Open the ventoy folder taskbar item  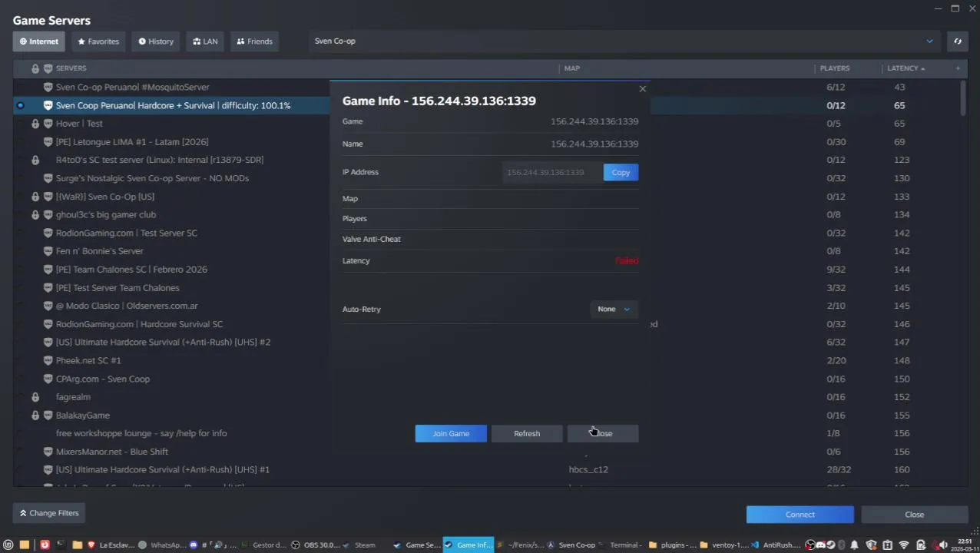tap(723, 545)
